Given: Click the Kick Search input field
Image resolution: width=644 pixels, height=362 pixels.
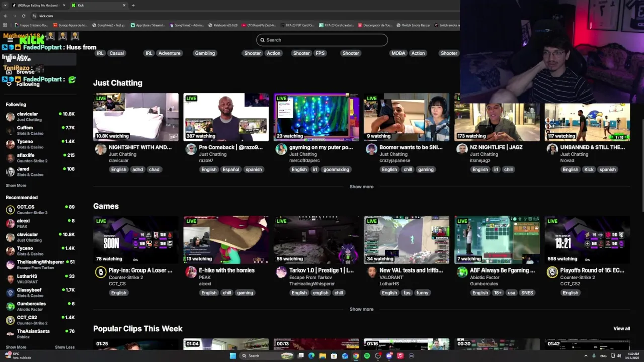Looking at the screenshot, I should (x=322, y=40).
